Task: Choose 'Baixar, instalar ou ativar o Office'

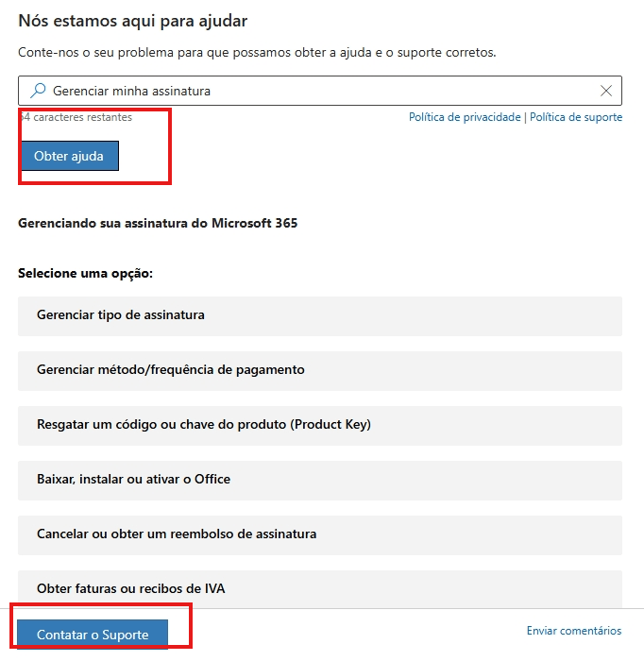Action: pos(320,481)
